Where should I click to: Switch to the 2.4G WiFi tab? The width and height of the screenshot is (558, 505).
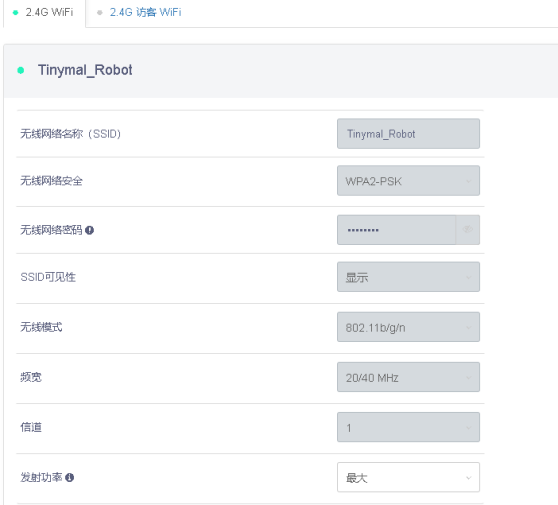click(x=44, y=13)
